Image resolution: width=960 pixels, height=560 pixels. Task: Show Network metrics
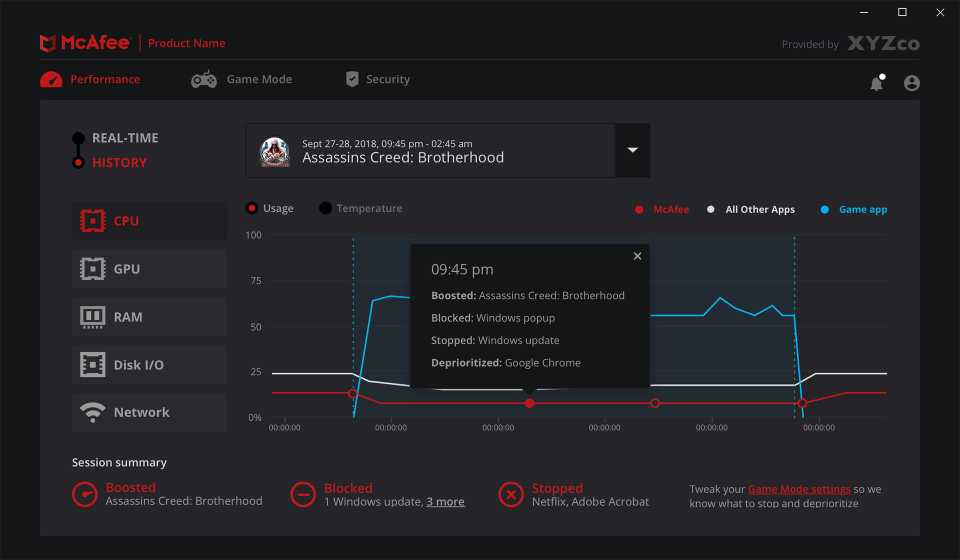tap(149, 412)
